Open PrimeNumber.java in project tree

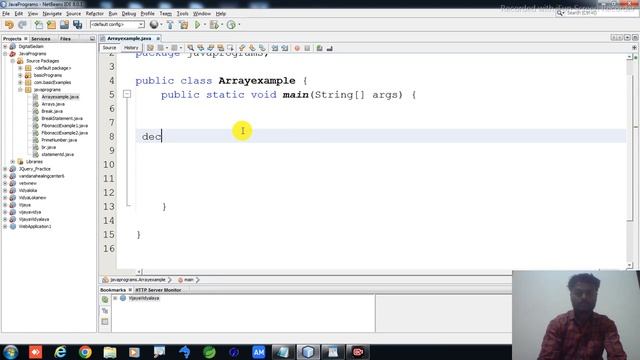(59, 140)
